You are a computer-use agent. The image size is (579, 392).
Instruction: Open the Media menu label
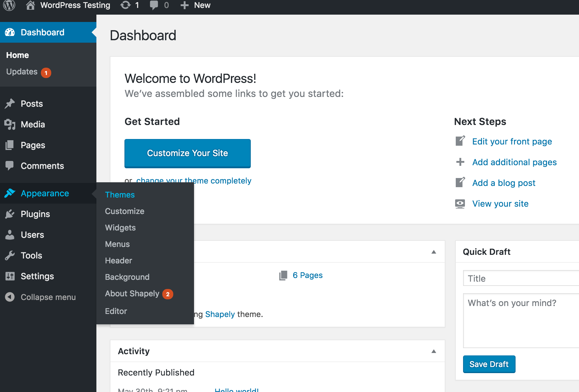pyautogui.click(x=33, y=124)
